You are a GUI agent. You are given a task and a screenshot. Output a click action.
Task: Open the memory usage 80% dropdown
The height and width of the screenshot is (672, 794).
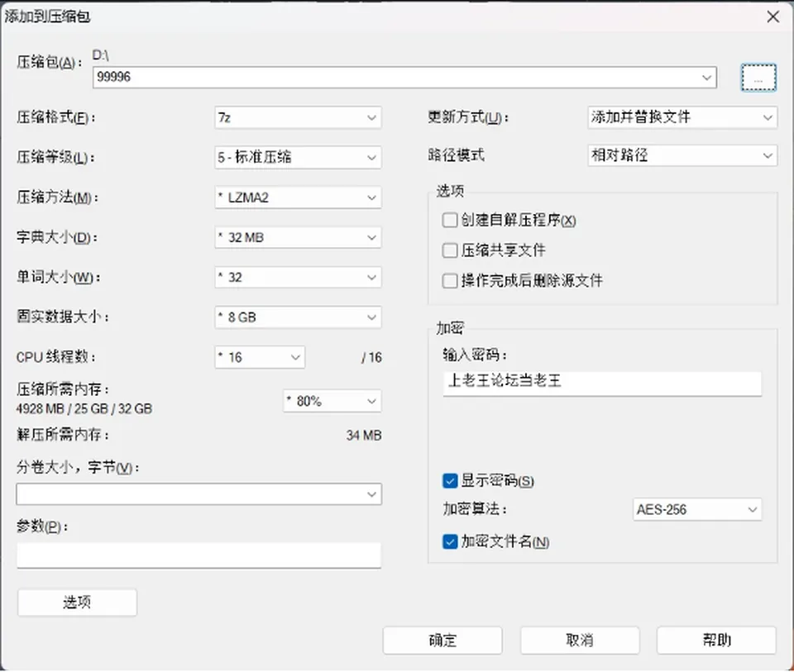[332, 401]
